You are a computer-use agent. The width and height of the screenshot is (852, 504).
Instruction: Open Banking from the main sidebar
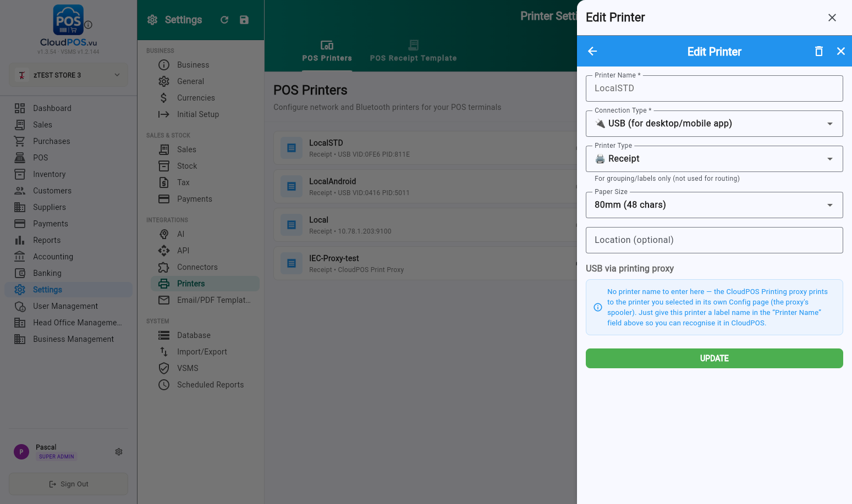pos(68,273)
